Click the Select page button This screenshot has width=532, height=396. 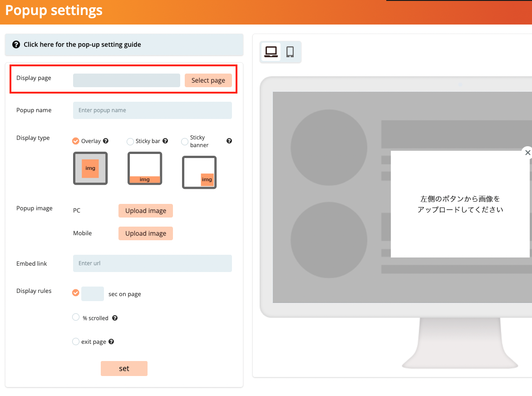[x=208, y=80]
